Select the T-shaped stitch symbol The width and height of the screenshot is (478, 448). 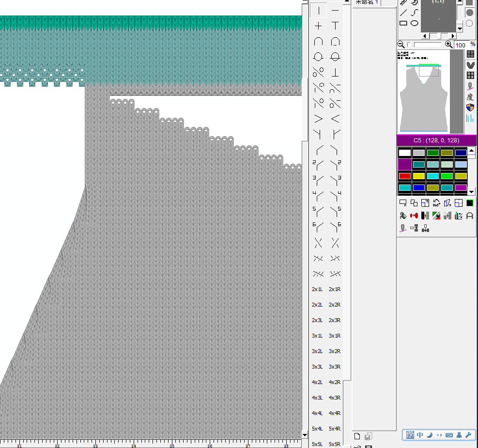click(335, 26)
